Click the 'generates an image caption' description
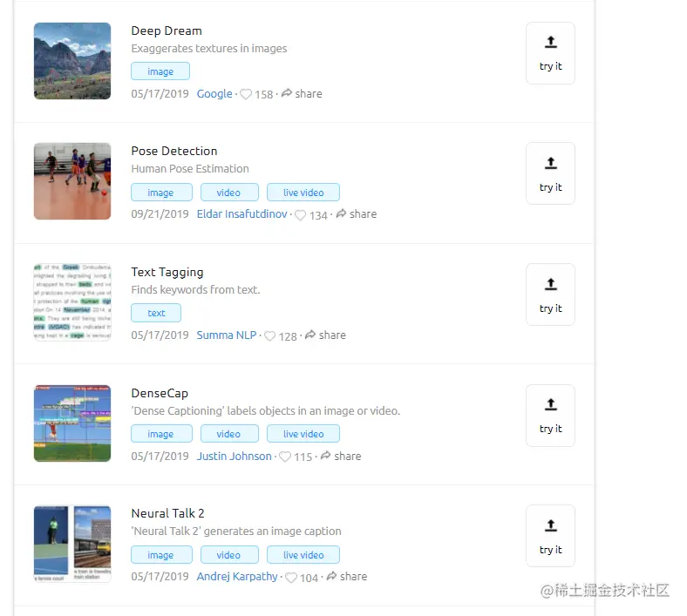Screen dimensions: 687x616 click(236, 531)
